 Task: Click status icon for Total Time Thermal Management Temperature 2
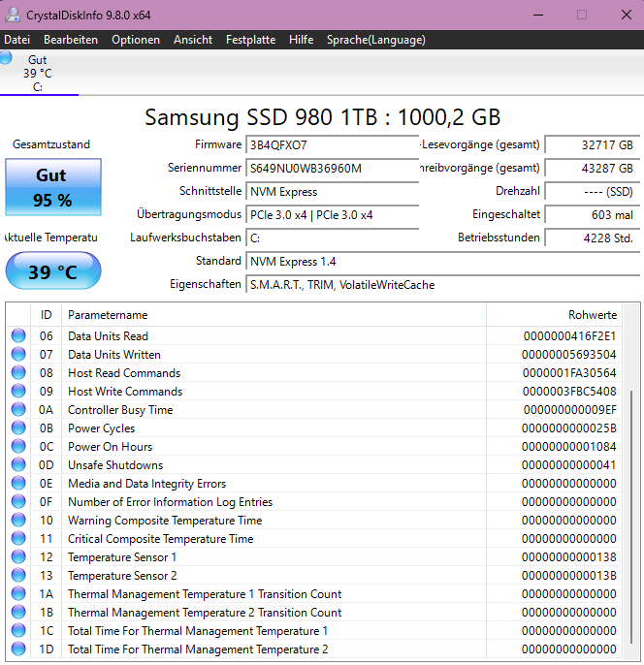(18, 649)
